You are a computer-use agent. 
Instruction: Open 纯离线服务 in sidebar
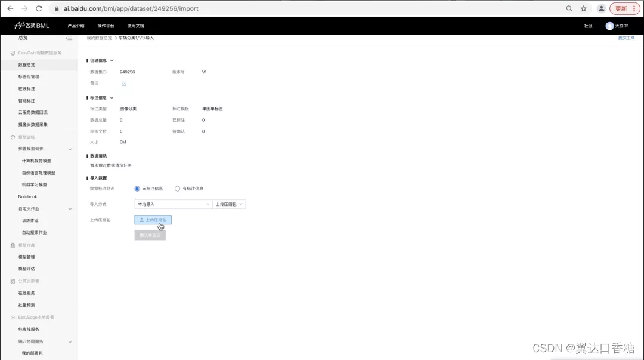tap(29, 330)
